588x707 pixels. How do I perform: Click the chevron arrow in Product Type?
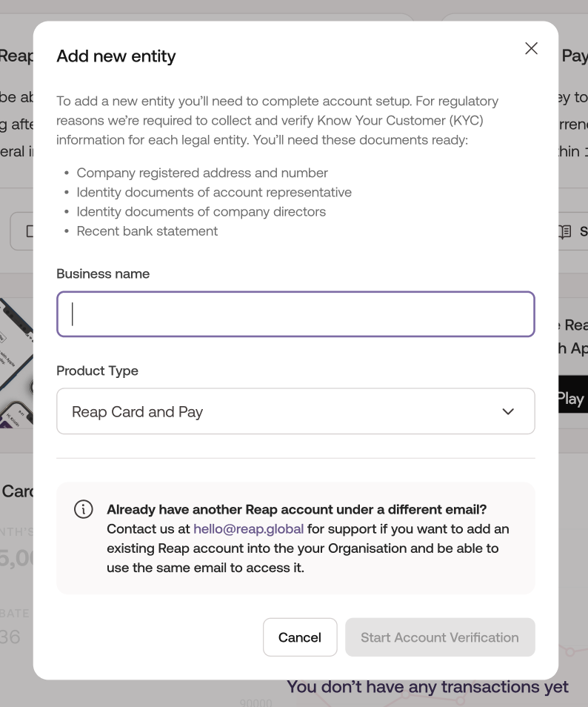(x=508, y=412)
